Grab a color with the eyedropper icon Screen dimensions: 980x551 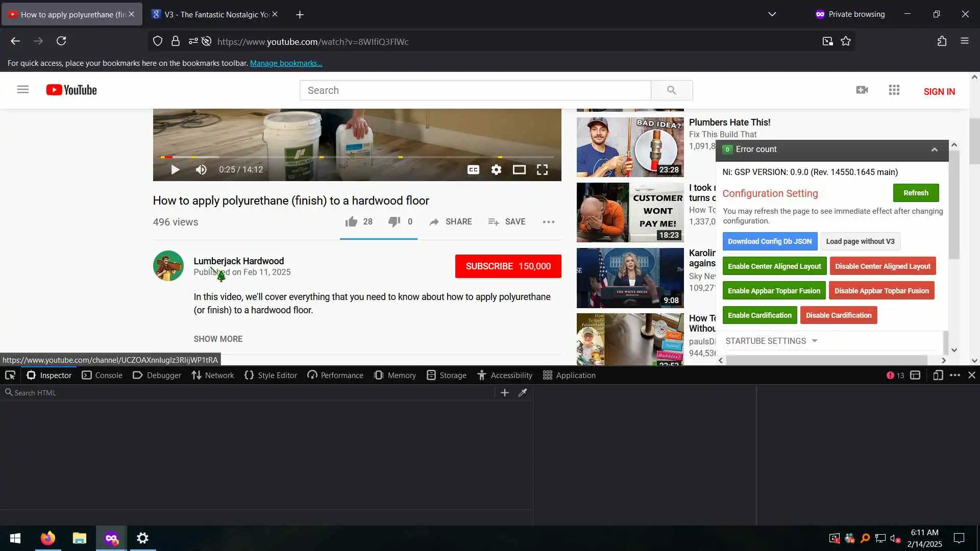tap(523, 393)
